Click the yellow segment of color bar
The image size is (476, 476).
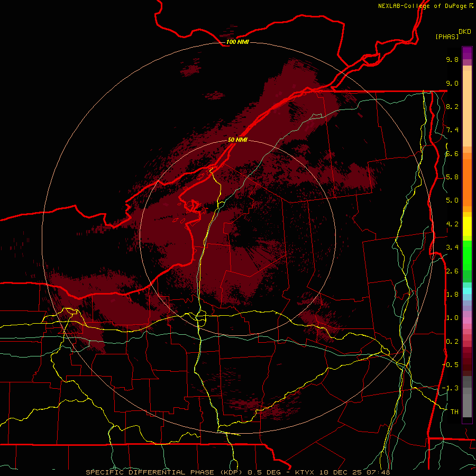[467, 226]
